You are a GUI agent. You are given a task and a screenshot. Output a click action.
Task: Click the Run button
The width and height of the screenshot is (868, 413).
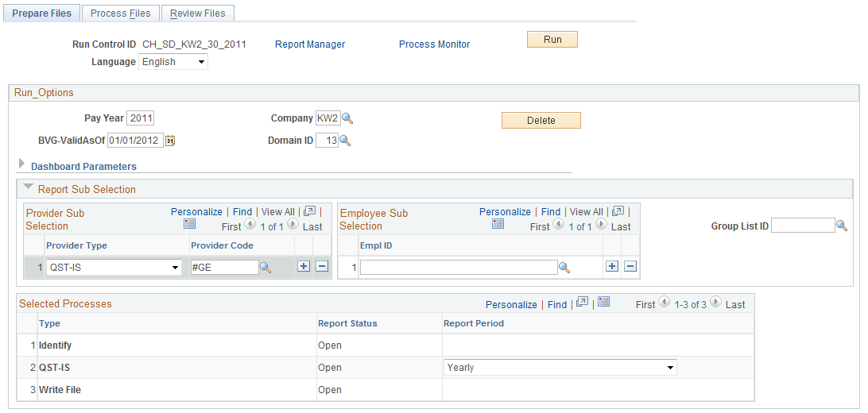(x=552, y=40)
